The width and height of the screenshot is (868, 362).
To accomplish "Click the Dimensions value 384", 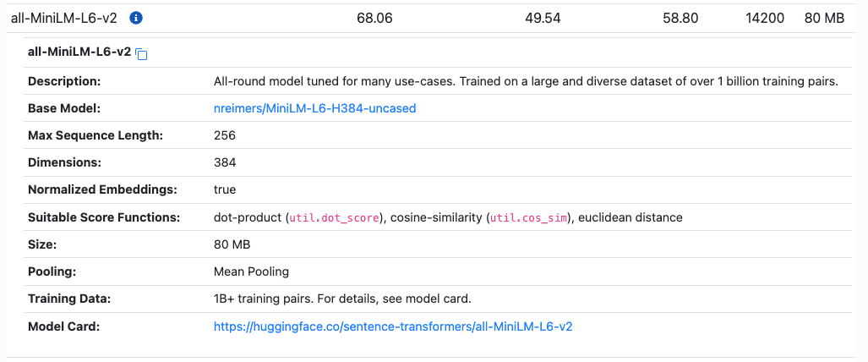I will [x=225, y=162].
